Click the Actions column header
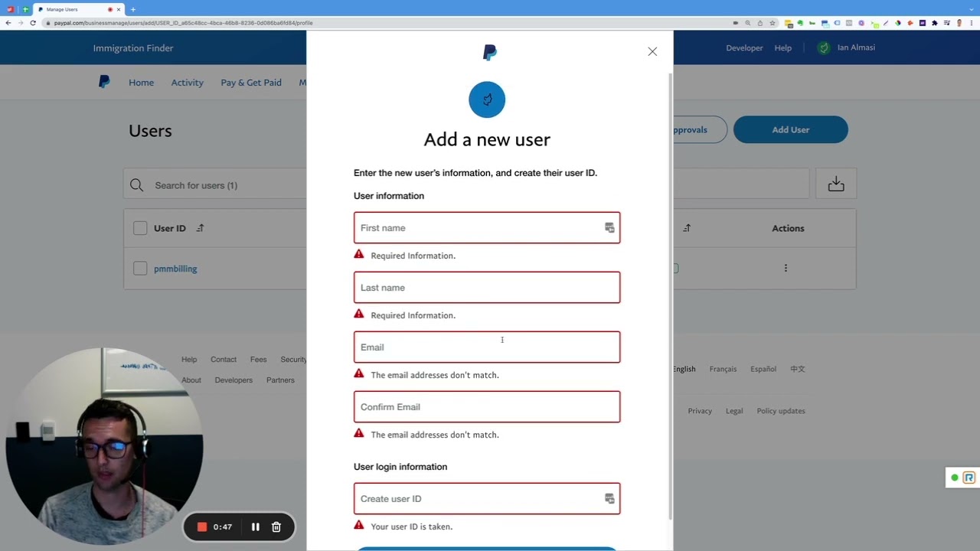The image size is (980, 551). (x=788, y=228)
